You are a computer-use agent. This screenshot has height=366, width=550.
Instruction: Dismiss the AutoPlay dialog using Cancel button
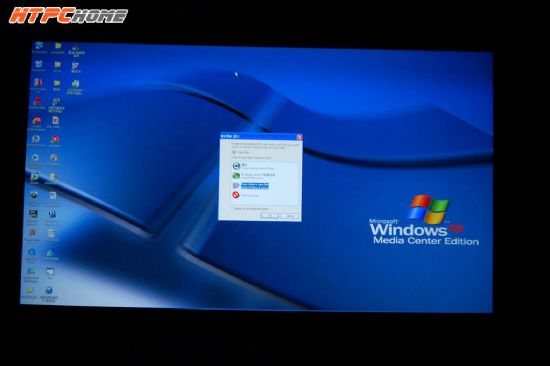[289, 216]
